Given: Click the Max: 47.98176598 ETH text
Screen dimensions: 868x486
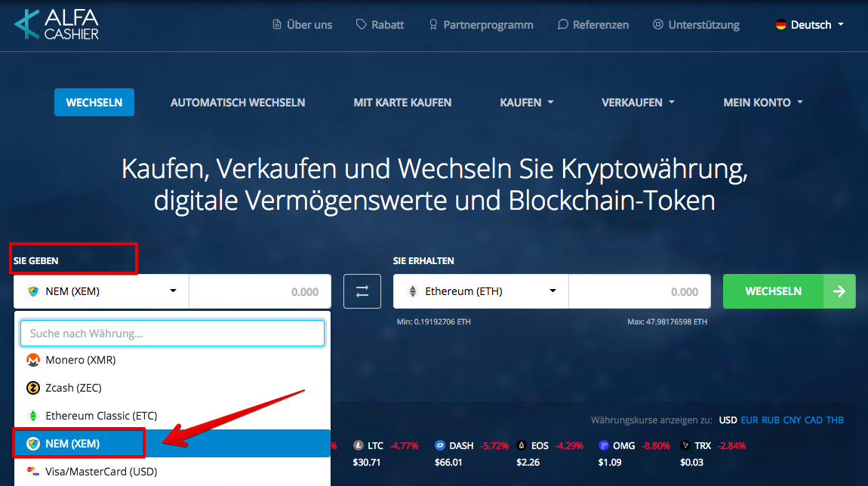Looking at the screenshot, I should point(667,321).
